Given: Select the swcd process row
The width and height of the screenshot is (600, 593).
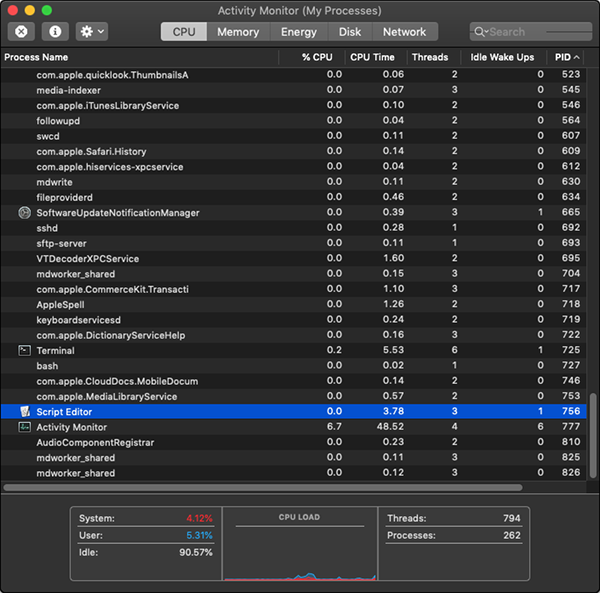Looking at the screenshot, I should (x=293, y=136).
